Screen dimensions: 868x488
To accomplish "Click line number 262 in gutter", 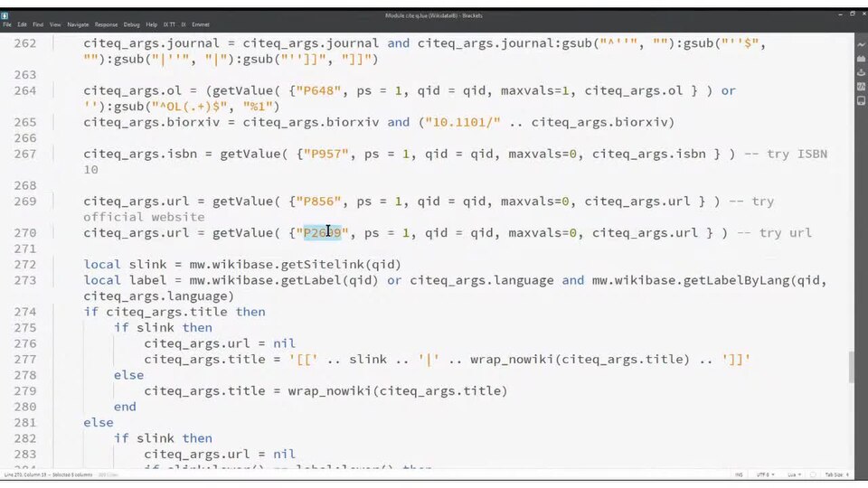I will coord(25,43).
